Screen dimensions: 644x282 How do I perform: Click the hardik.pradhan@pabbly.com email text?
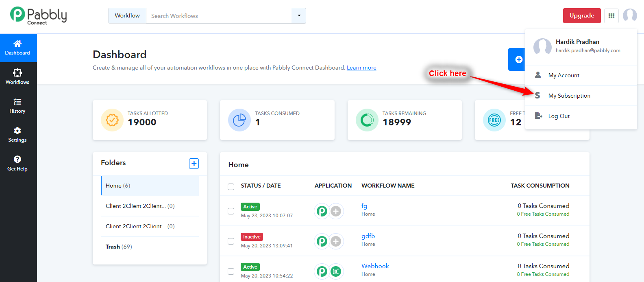[x=588, y=50]
